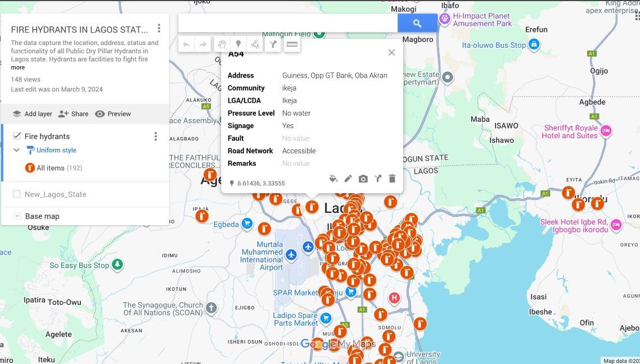Click the pencil edit icon in A54 popup
Screen dimensions: 640x364
[x=348, y=179]
